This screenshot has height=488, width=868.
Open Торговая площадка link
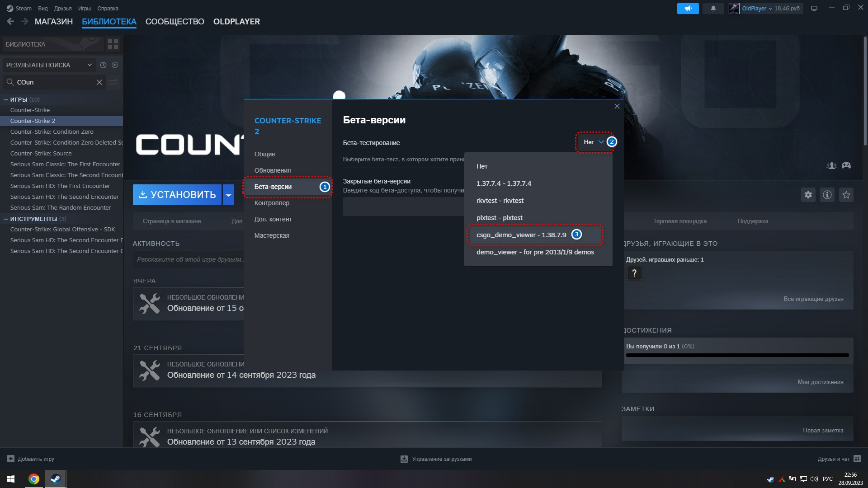679,221
